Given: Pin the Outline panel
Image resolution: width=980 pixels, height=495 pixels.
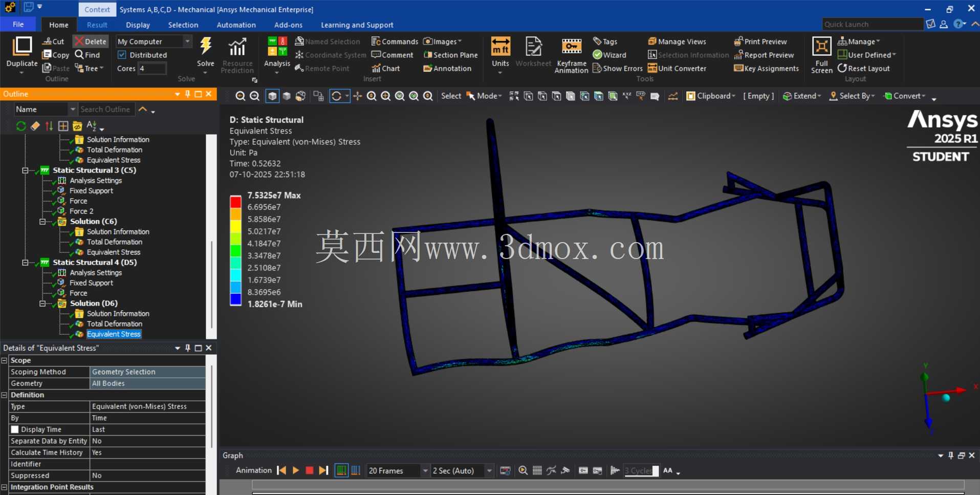Looking at the screenshot, I should (188, 94).
